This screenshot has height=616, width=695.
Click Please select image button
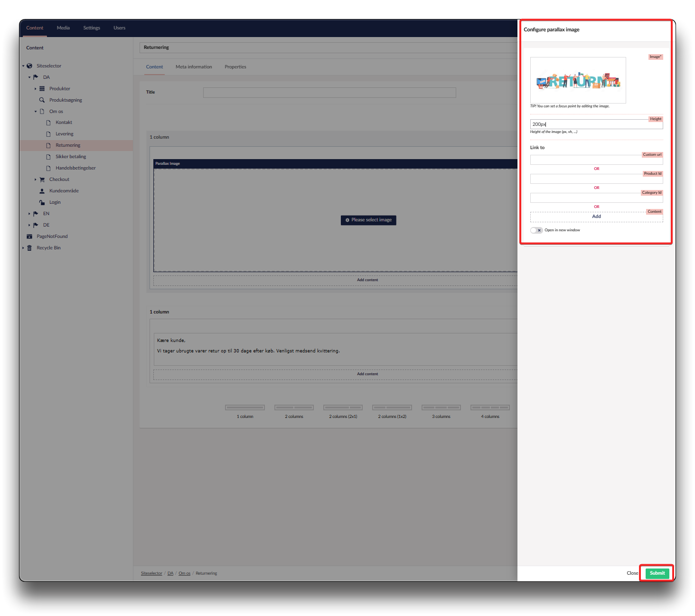coord(368,220)
